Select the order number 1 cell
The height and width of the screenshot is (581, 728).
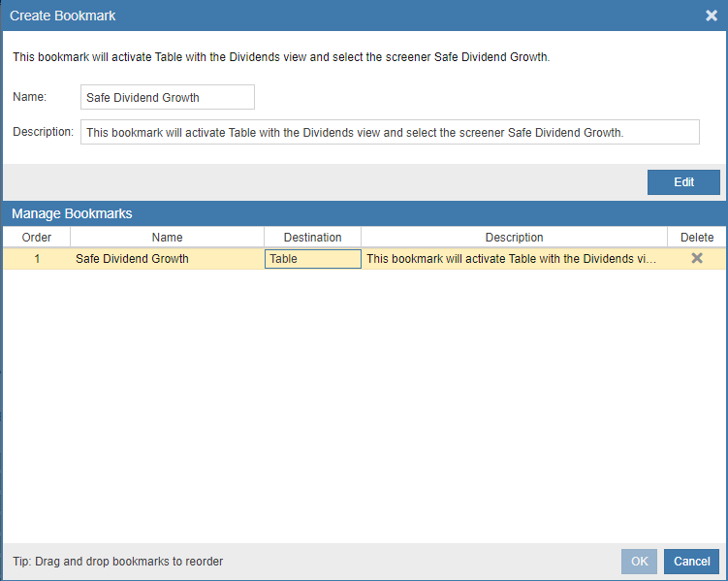click(37, 259)
